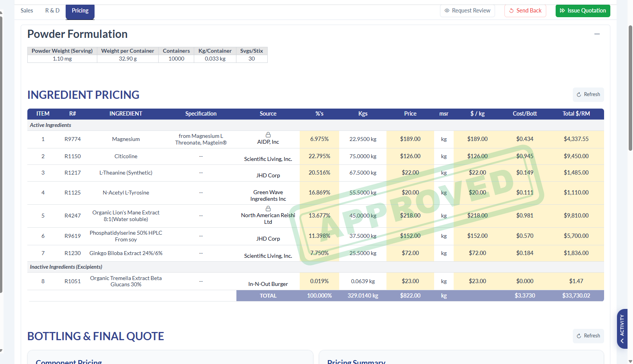Click the Citicoline ingredient name
Screen dimensions: 633x364
[126, 156]
